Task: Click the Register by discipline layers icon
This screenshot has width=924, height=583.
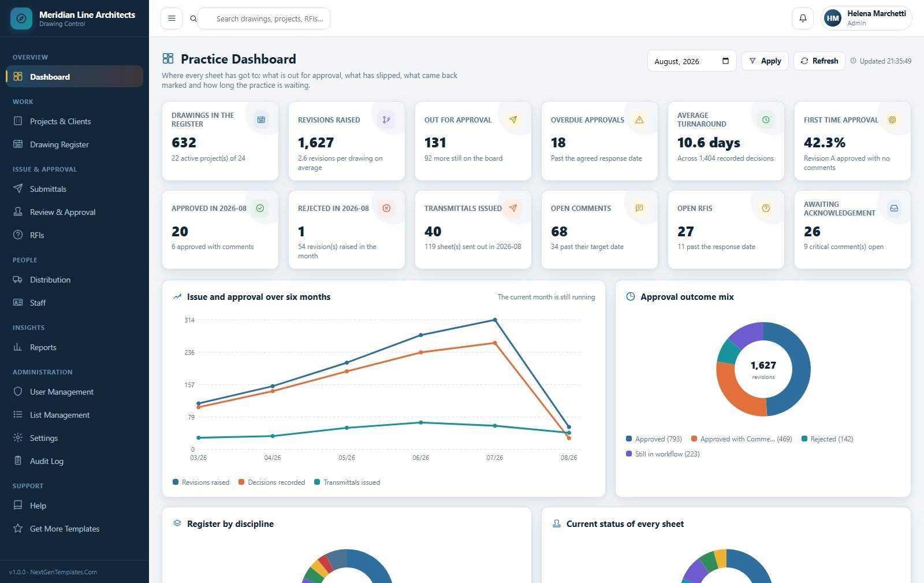Action: [177, 523]
